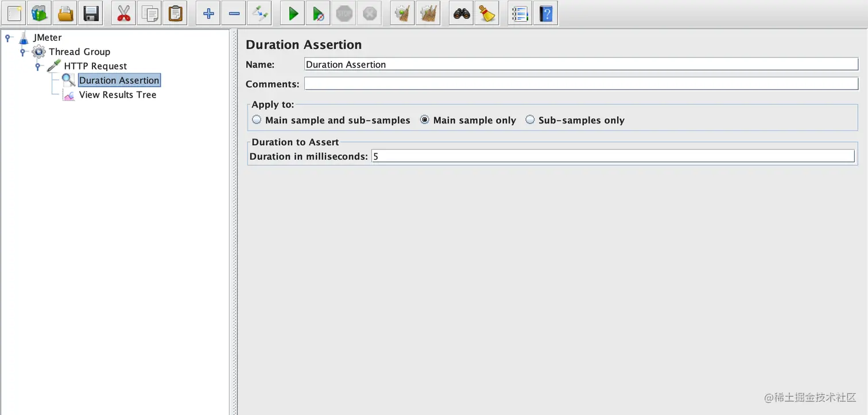Click the Thread Group gear icon
868x415 pixels.
(x=38, y=52)
